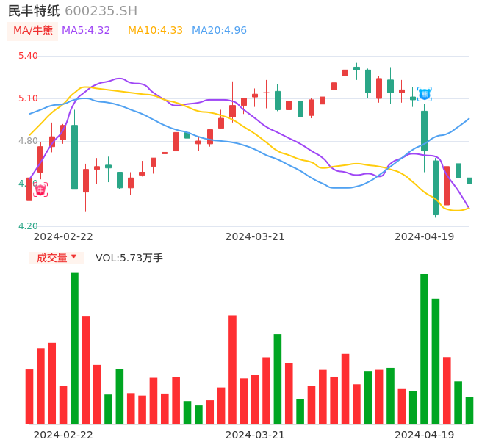
Task: Click the 5.40 price axis label
Action: tap(28, 56)
